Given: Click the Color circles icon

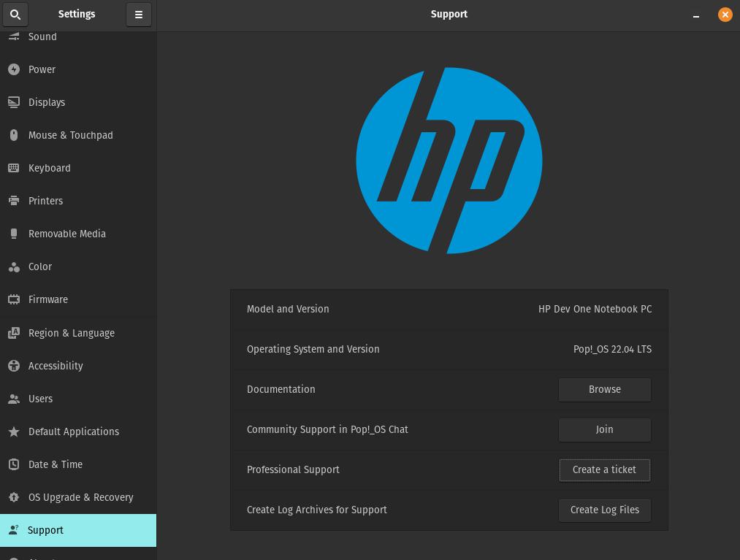Looking at the screenshot, I should click(14, 267).
